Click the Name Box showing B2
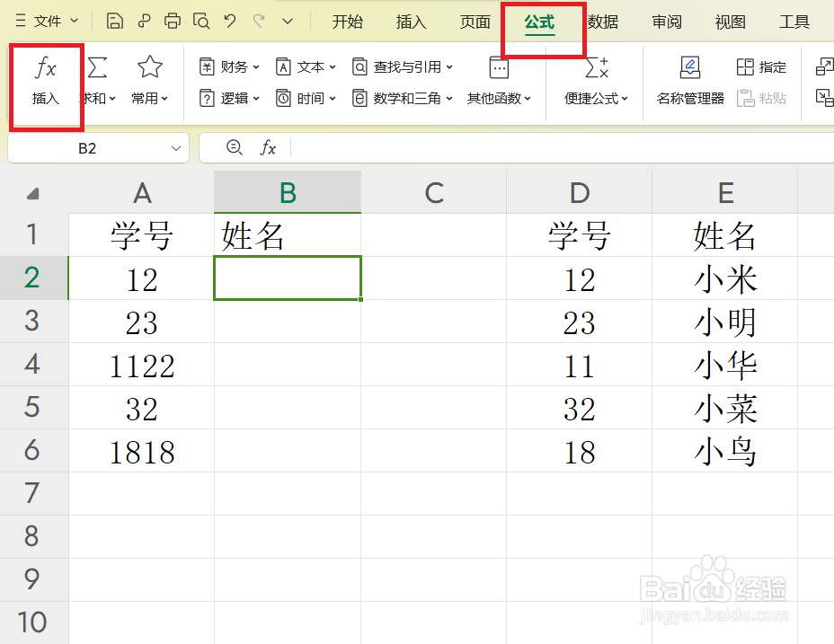 [x=87, y=148]
